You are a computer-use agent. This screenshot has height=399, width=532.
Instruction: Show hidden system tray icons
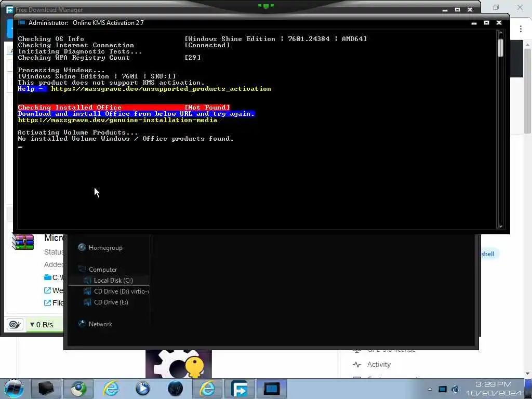[430, 389]
